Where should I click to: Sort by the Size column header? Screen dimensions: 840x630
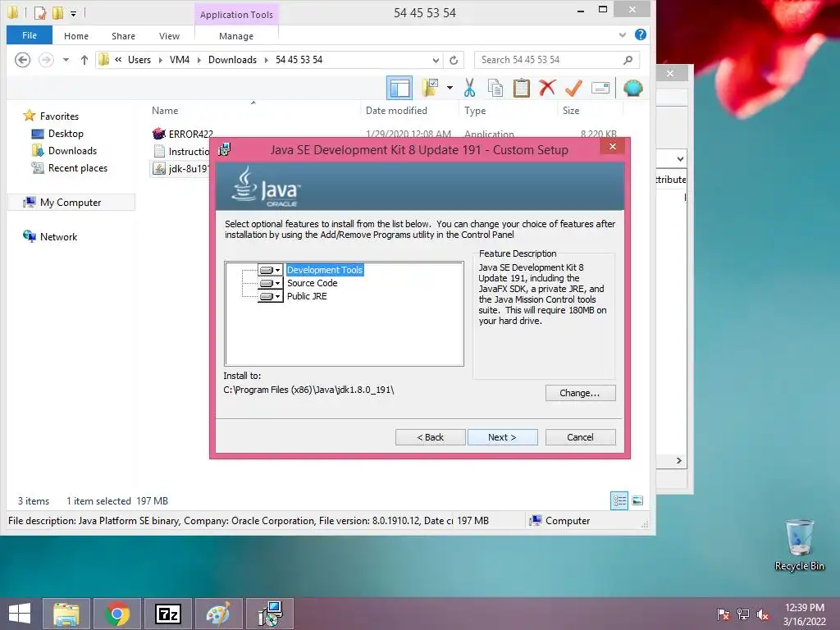coord(571,111)
